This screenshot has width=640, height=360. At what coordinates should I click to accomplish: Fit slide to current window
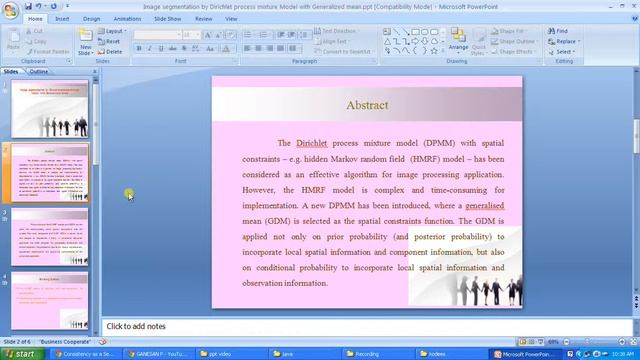click(x=633, y=342)
